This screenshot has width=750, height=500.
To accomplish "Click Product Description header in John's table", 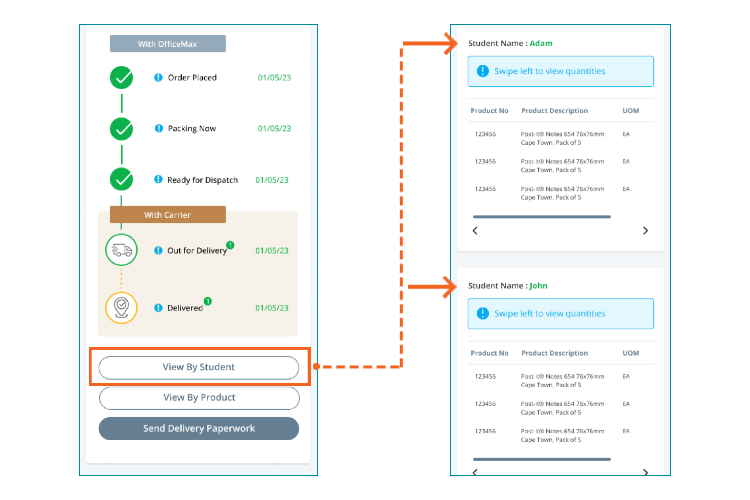I will (x=554, y=353).
